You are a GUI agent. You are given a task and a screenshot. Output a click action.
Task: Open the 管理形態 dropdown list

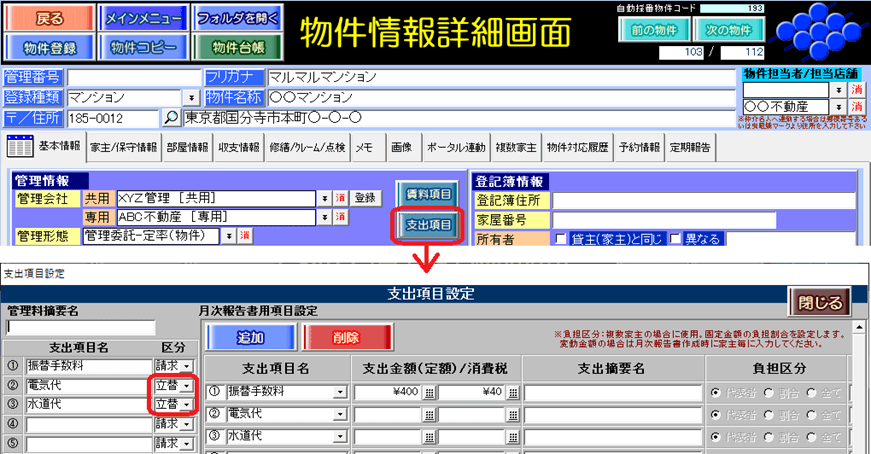[227, 236]
